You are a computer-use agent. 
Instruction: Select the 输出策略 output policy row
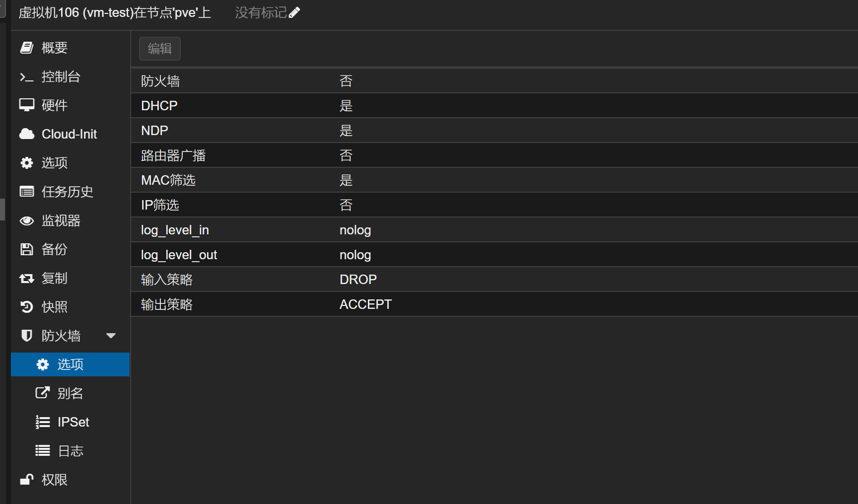click(x=495, y=304)
